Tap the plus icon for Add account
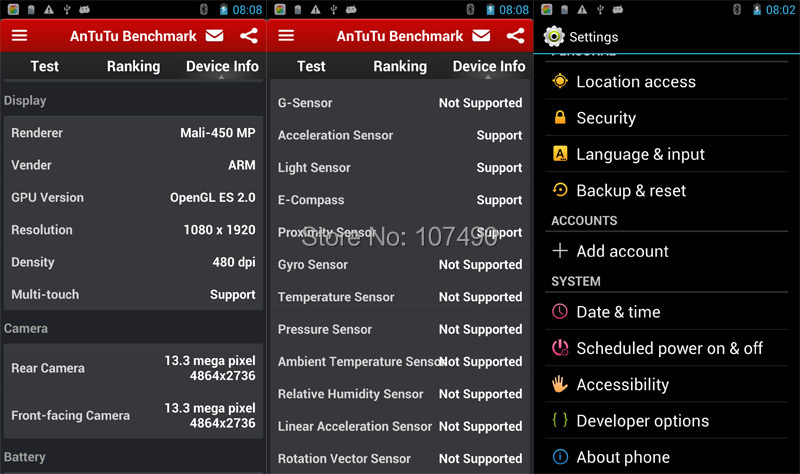Screen dimensions: 800x474 [x=560, y=251]
